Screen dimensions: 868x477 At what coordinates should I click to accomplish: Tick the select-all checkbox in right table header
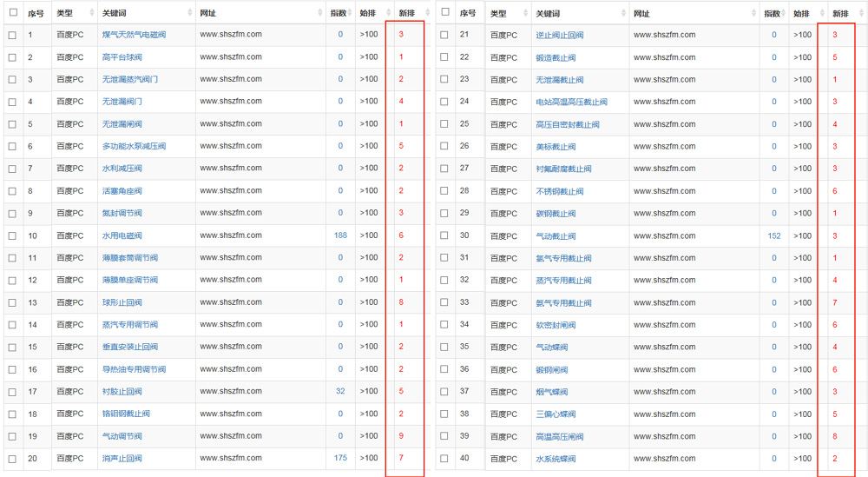pyautogui.click(x=444, y=13)
